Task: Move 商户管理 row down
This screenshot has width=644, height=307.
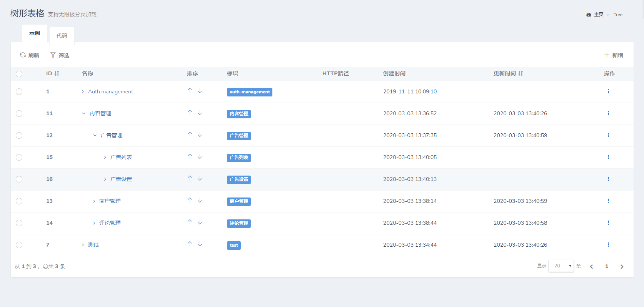Action: pos(200,200)
